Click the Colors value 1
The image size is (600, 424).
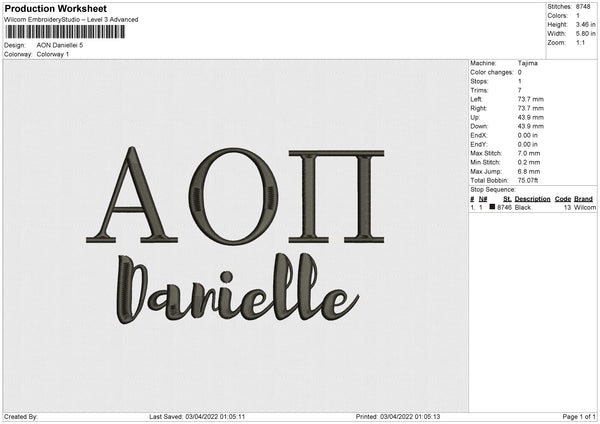click(x=578, y=16)
